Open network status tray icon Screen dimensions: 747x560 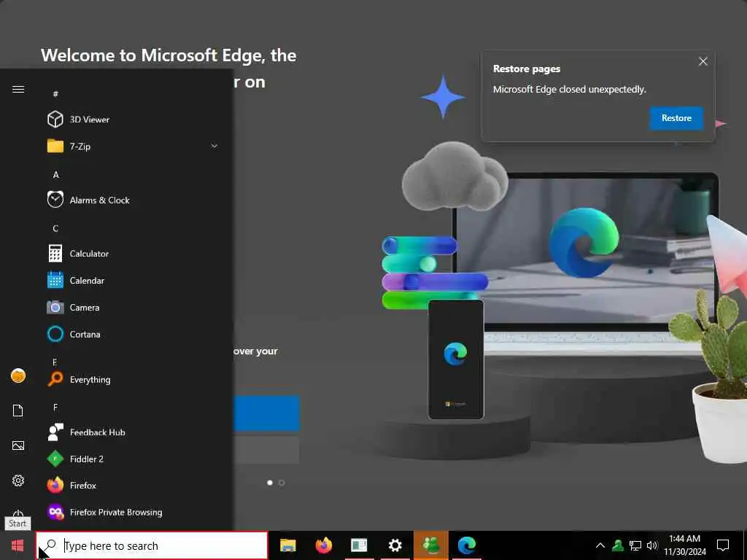pyautogui.click(x=635, y=545)
